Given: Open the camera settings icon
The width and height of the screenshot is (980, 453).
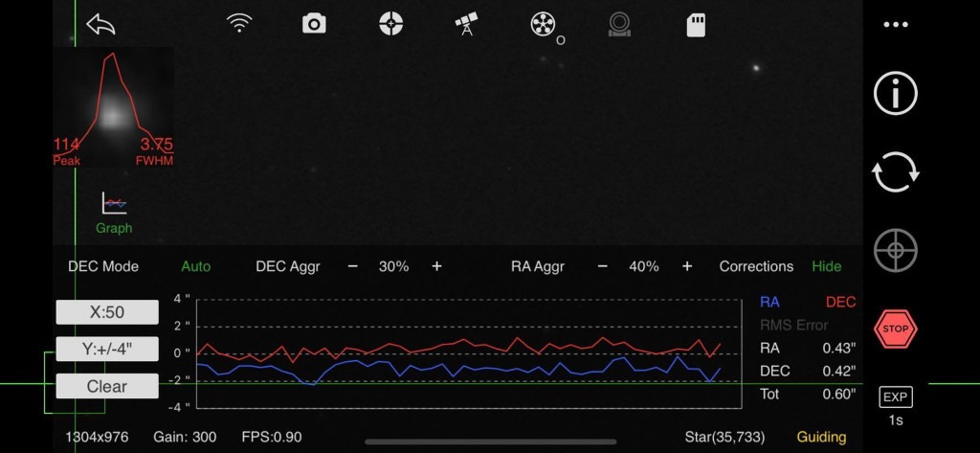Looking at the screenshot, I should 314,24.
